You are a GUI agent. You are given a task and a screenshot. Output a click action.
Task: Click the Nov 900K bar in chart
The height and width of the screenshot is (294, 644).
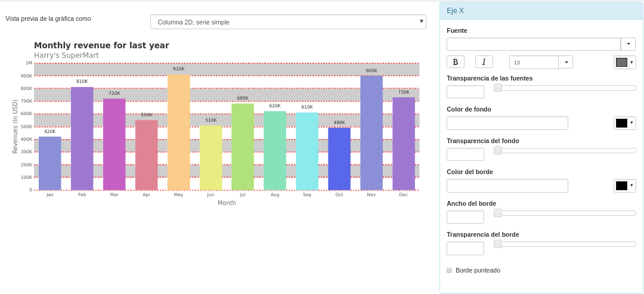pyautogui.click(x=371, y=133)
